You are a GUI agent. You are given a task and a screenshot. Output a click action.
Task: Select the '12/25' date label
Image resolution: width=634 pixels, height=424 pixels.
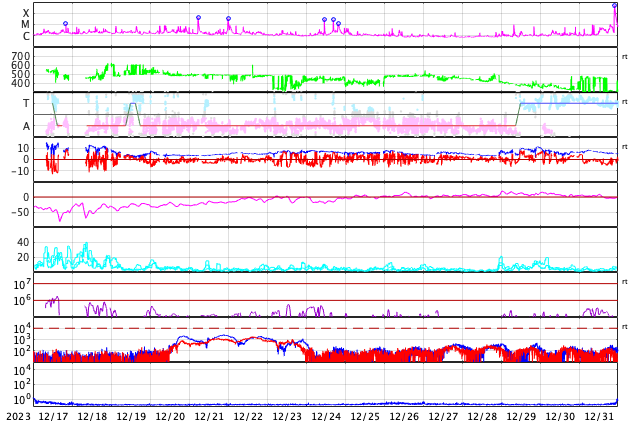(365, 417)
